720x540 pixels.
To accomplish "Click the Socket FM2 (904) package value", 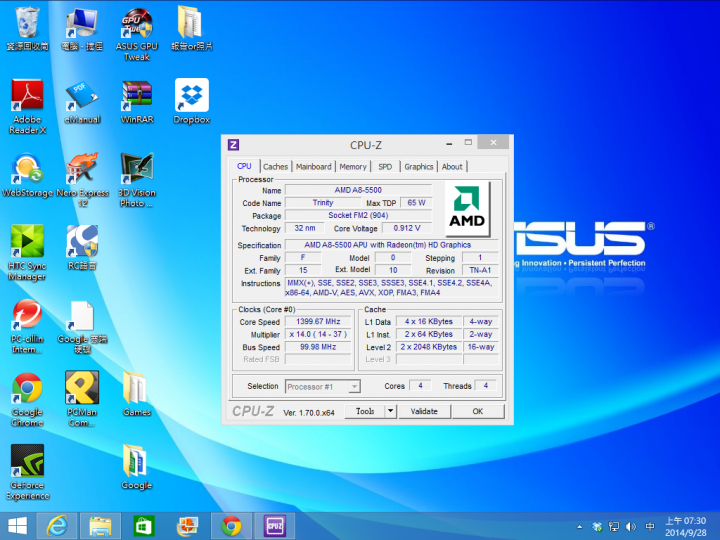I will [x=358, y=215].
